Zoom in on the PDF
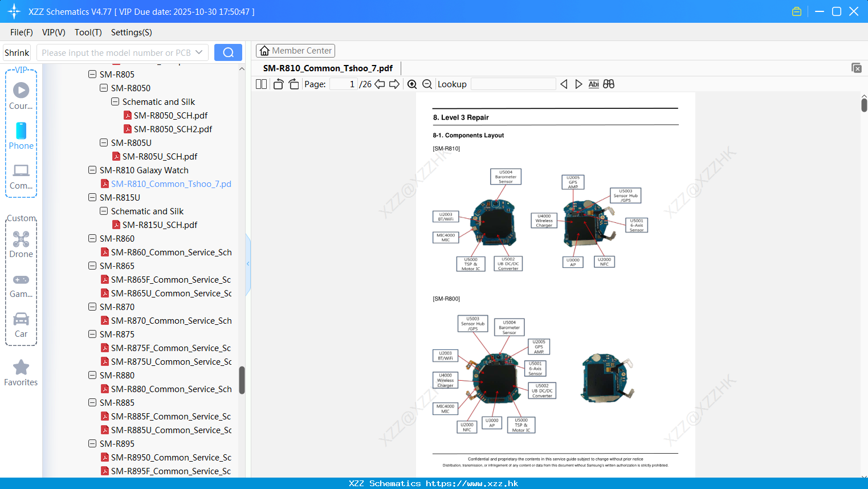Viewport: 868px width, 489px height. click(x=412, y=84)
